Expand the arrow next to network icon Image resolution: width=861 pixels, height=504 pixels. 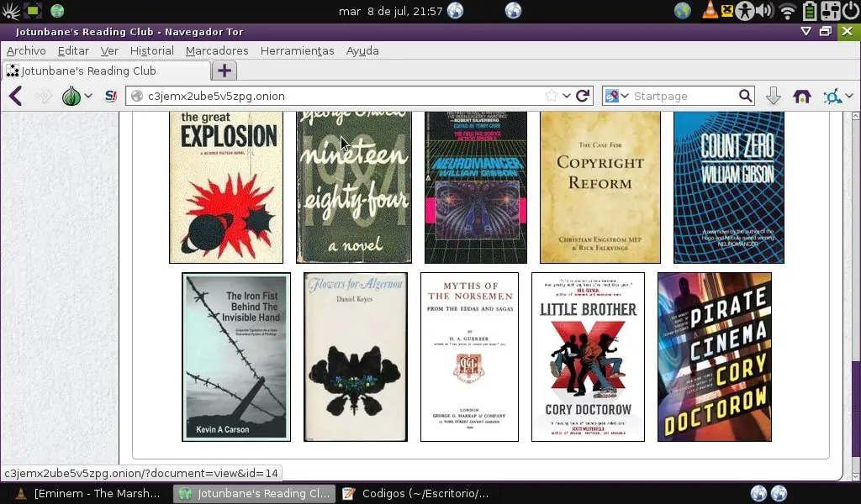pyautogui.click(x=849, y=96)
